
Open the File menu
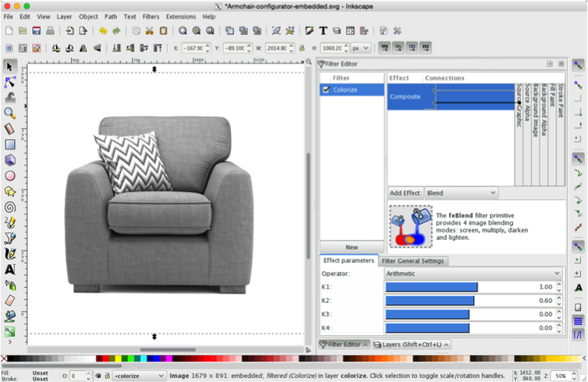click(x=8, y=17)
